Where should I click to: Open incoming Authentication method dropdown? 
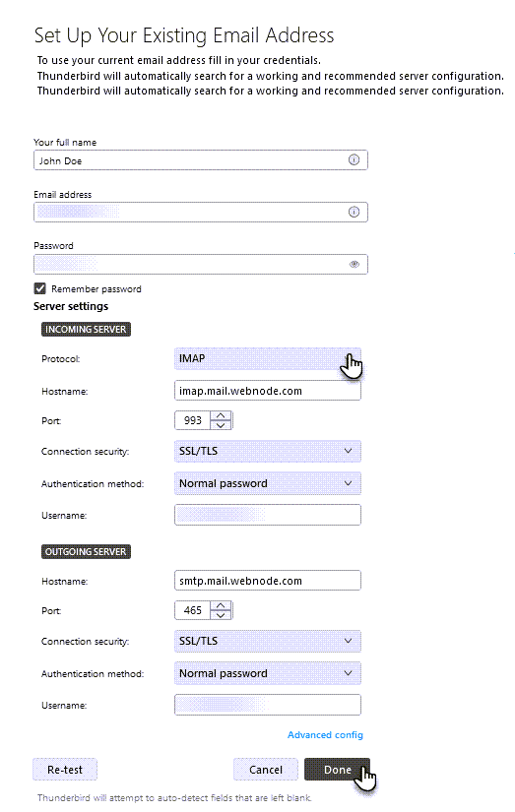click(x=267, y=483)
